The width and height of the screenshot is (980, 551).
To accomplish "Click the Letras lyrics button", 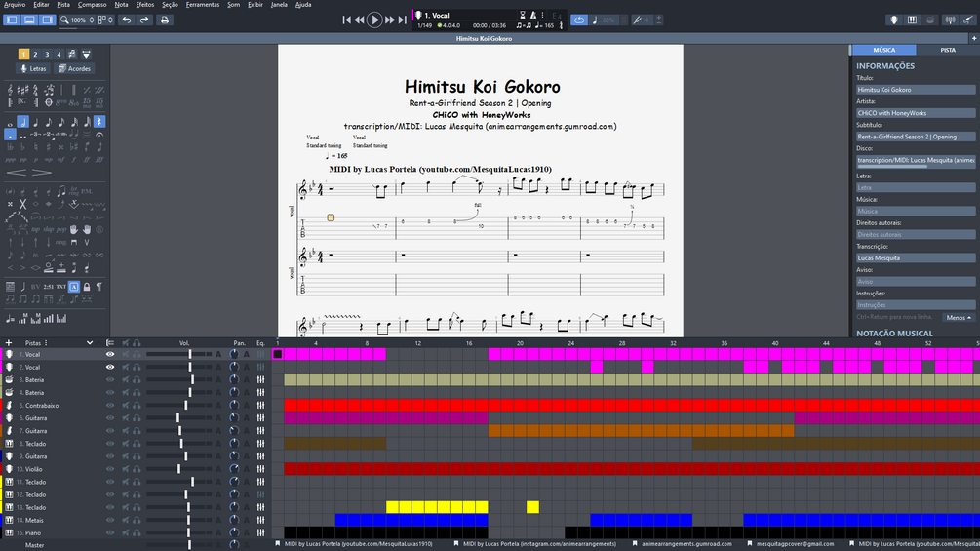I will pyautogui.click(x=33, y=68).
